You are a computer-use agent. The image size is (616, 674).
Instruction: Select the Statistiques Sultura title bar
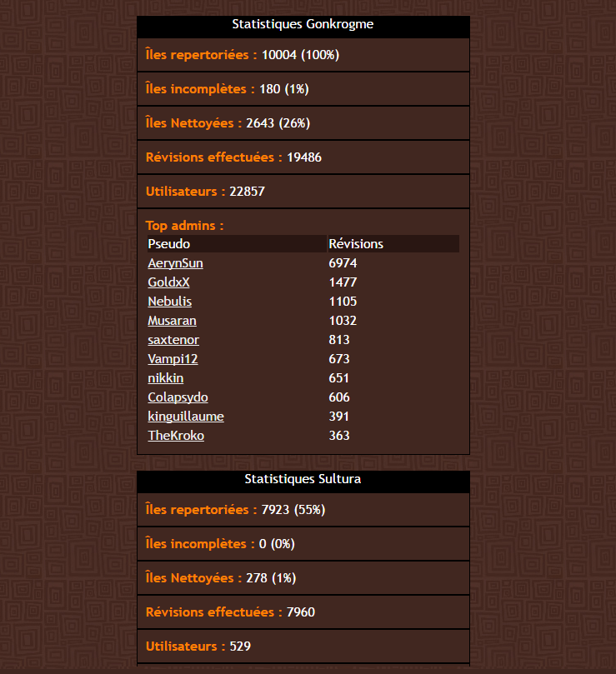(303, 480)
